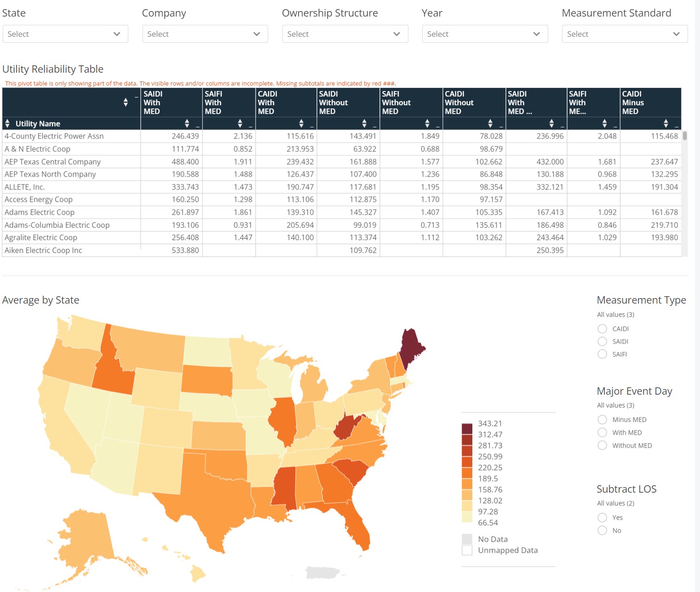Image resolution: width=700 pixels, height=592 pixels.
Task: Click sort arrows in top-left header cell
Action: coord(126,102)
